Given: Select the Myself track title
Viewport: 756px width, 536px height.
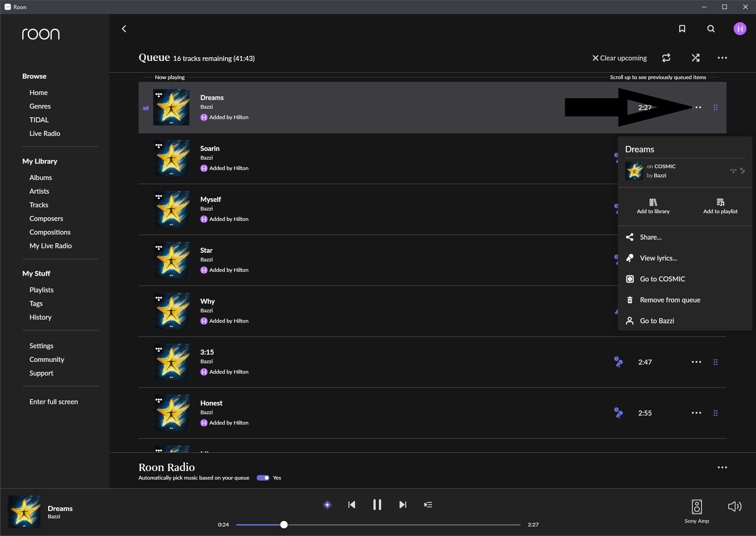Looking at the screenshot, I should tap(211, 200).
